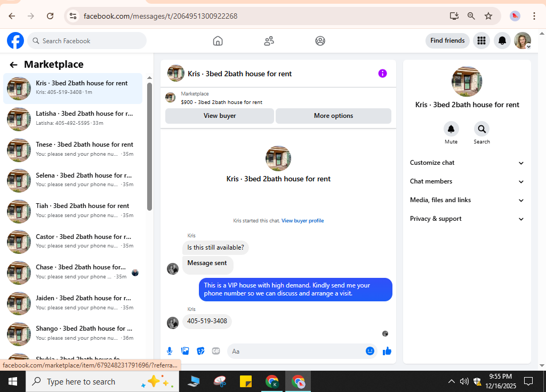Open the notifications bell in the header

coord(502,41)
